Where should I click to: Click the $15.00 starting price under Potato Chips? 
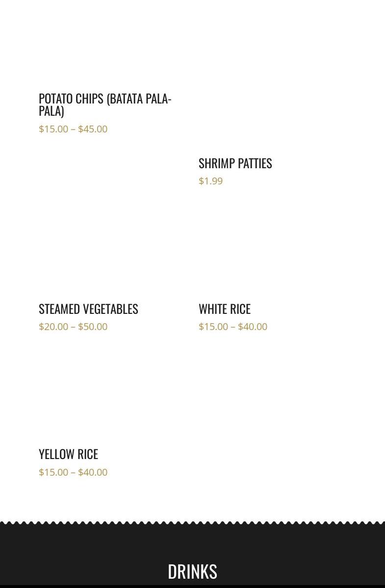click(53, 129)
